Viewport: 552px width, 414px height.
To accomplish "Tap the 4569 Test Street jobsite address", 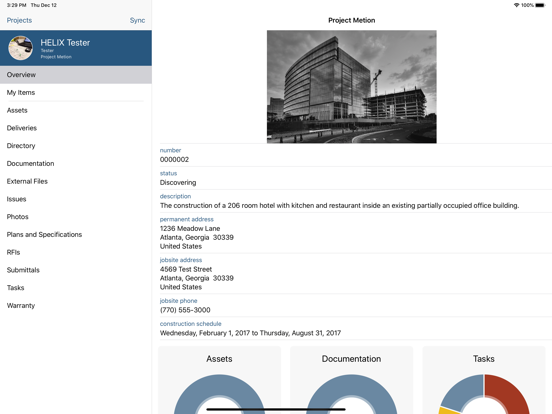I will (x=196, y=278).
